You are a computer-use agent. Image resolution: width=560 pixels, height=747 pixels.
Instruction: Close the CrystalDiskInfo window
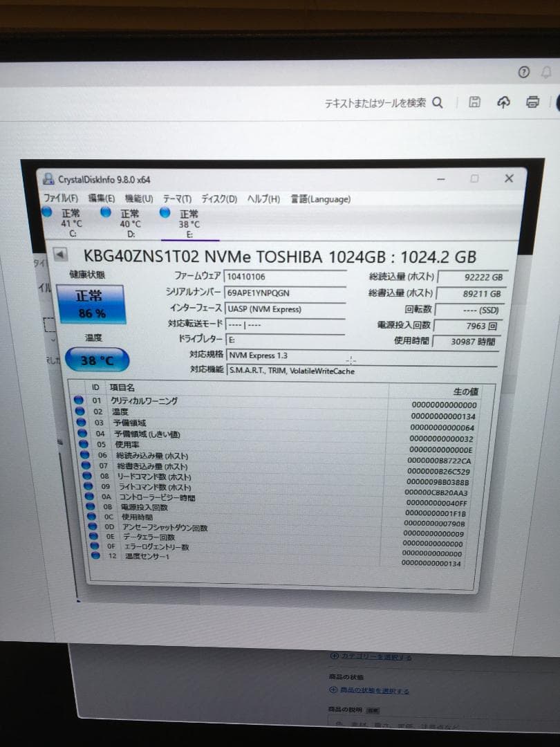509,178
